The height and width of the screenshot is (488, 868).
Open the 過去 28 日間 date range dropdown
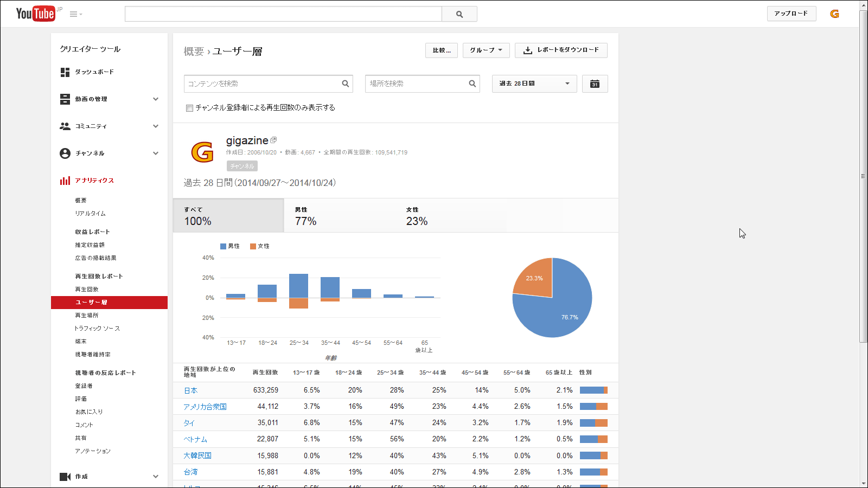click(x=534, y=84)
